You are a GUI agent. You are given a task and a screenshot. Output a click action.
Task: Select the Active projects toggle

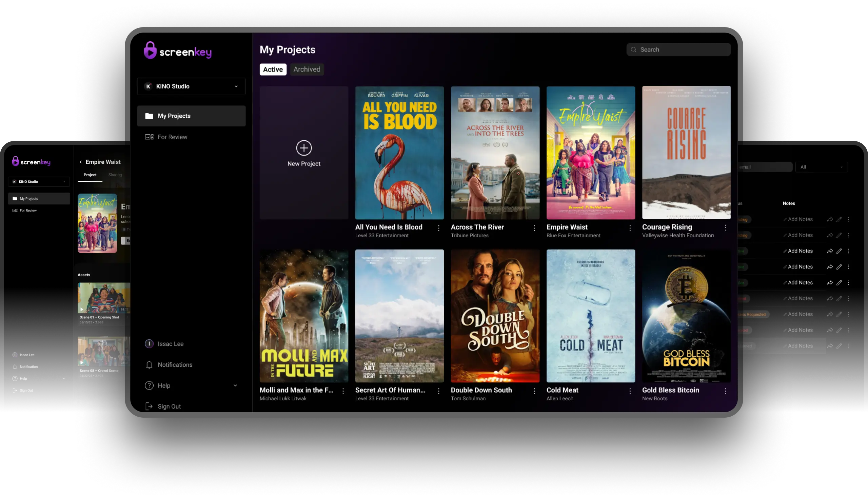273,69
